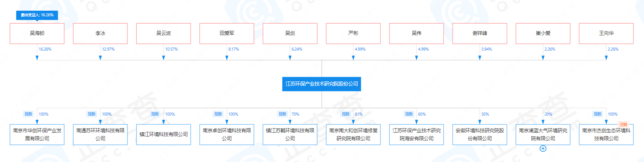Open the 吴剑 shareholder box
This screenshot has width=644, height=162.
290,33
